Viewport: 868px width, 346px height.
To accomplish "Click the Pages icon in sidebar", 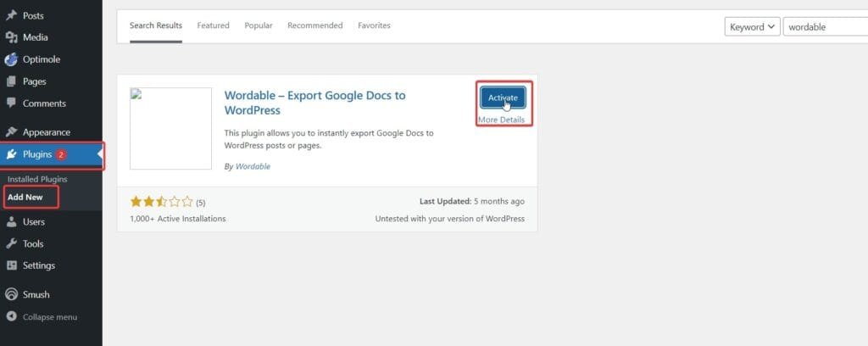I will (11, 81).
